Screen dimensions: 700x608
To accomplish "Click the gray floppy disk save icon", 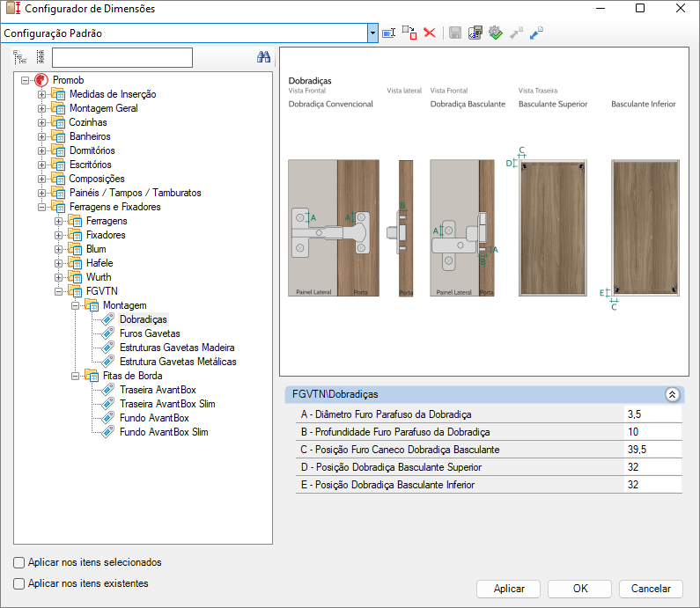I will click(x=455, y=33).
